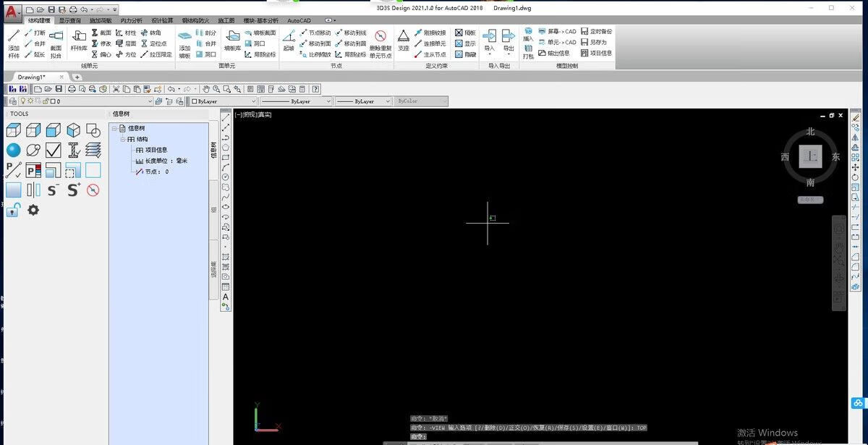Open the AutoCAD ribbon tab
Image resolution: width=868 pixels, height=445 pixels.
(x=299, y=21)
